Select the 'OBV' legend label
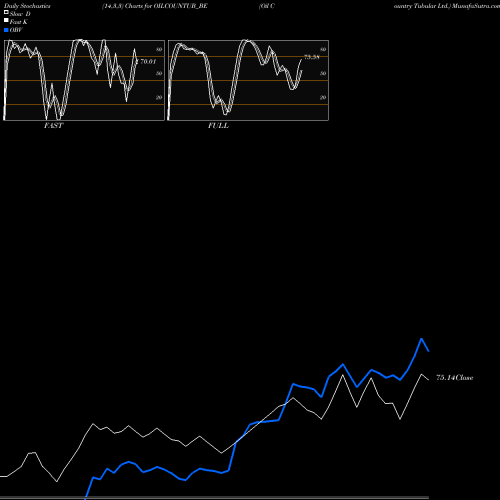This screenshot has height=500, width=500. point(16,30)
